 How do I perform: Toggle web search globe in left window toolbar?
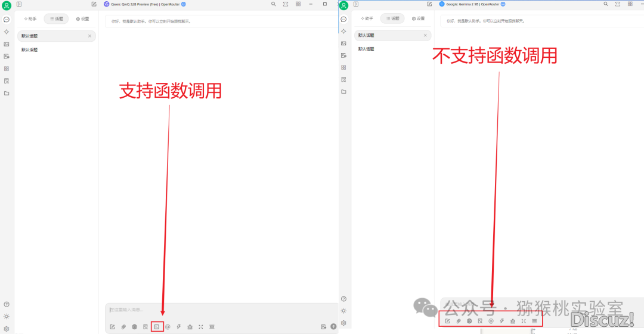coord(134,327)
